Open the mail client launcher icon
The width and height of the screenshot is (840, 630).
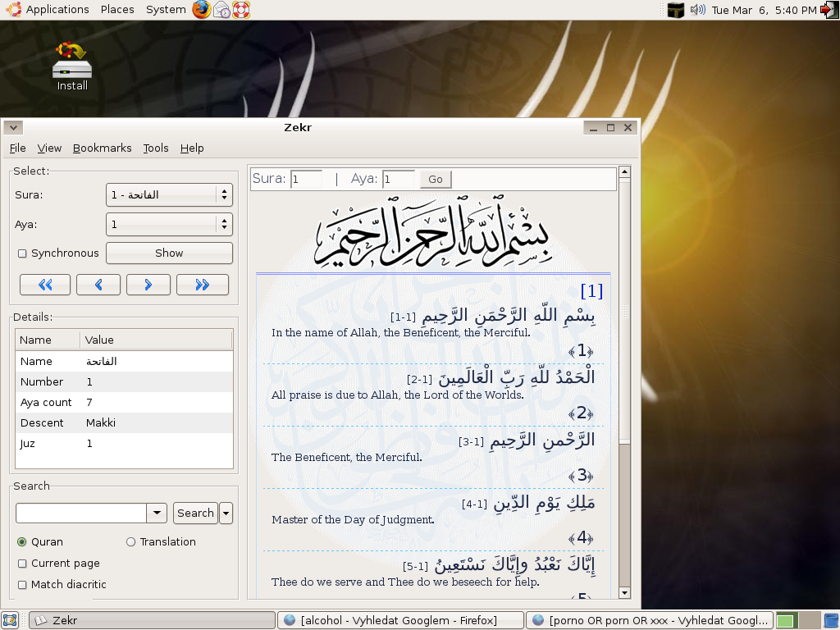tap(221, 10)
